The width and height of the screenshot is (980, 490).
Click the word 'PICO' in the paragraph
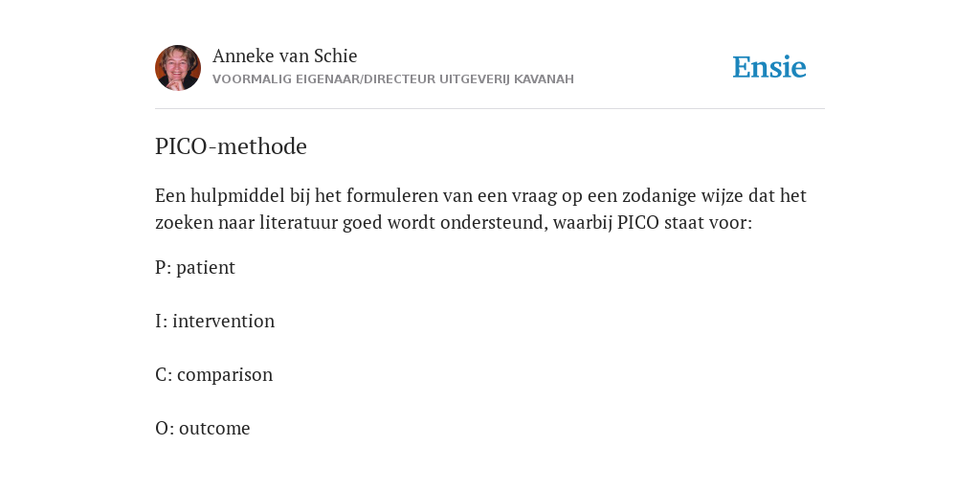(x=638, y=222)
